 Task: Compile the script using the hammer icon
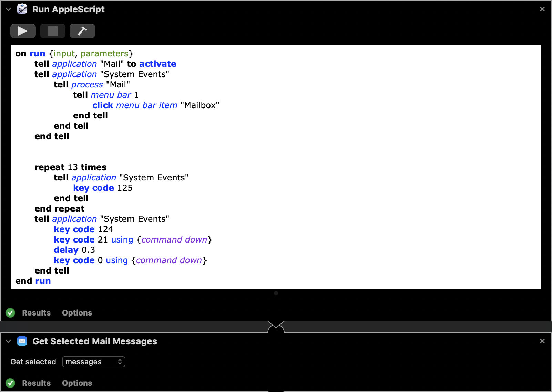click(x=82, y=31)
